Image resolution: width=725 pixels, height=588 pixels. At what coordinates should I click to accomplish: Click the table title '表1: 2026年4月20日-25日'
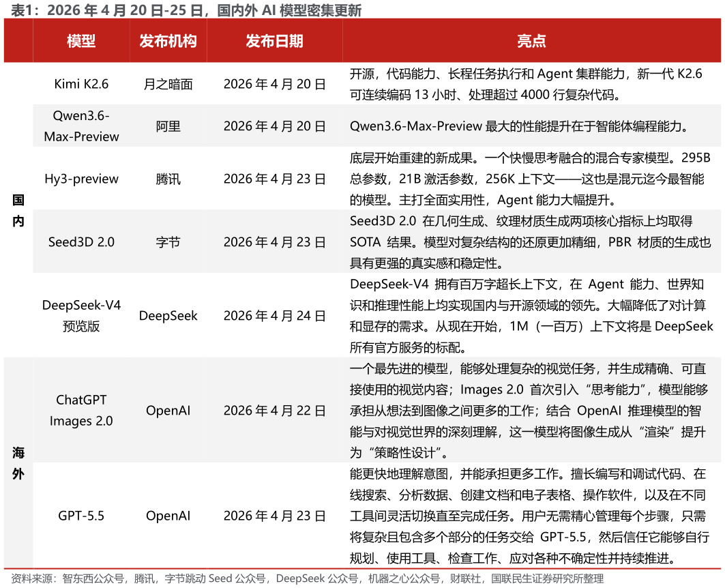107,10
